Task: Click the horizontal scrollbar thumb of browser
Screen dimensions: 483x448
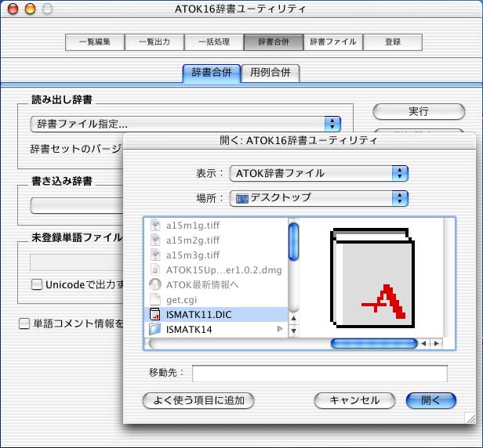Action: tap(374, 343)
